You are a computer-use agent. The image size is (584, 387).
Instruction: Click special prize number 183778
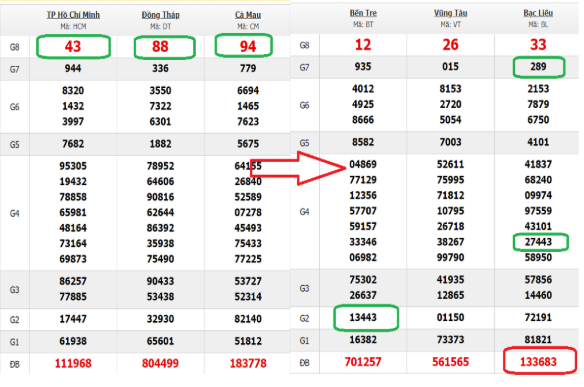pos(248,364)
